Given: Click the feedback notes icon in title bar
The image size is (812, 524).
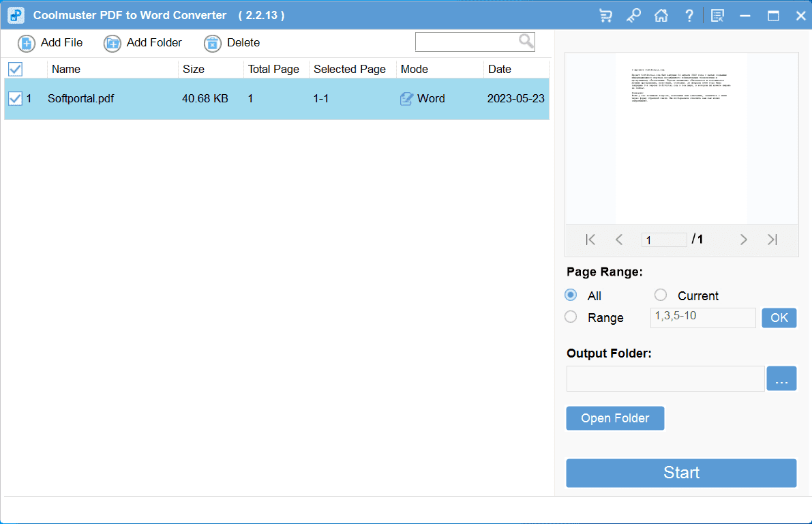Looking at the screenshot, I should coord(717,16).
